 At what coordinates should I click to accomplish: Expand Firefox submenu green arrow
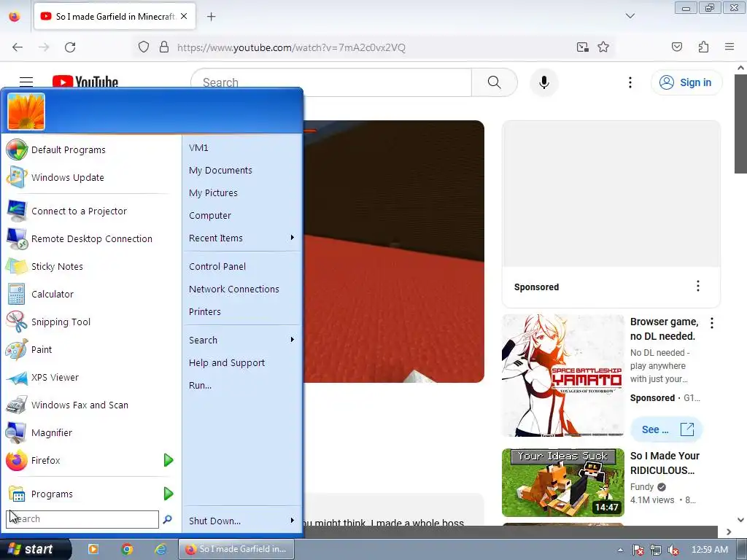pos(169,460)
